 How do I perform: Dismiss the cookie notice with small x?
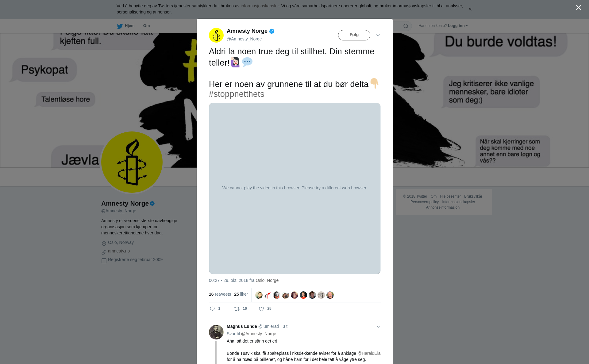coord(470,9)
